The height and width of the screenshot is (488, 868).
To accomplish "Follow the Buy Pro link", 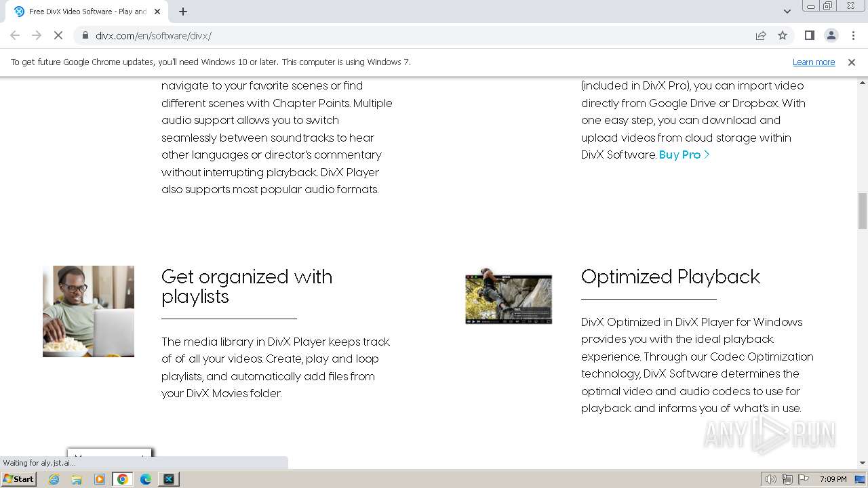I will tap(684, 155).
